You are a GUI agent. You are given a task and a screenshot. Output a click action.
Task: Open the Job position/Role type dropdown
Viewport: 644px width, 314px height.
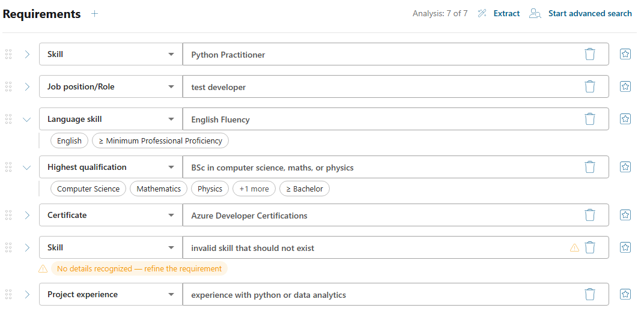pos(111,86)
